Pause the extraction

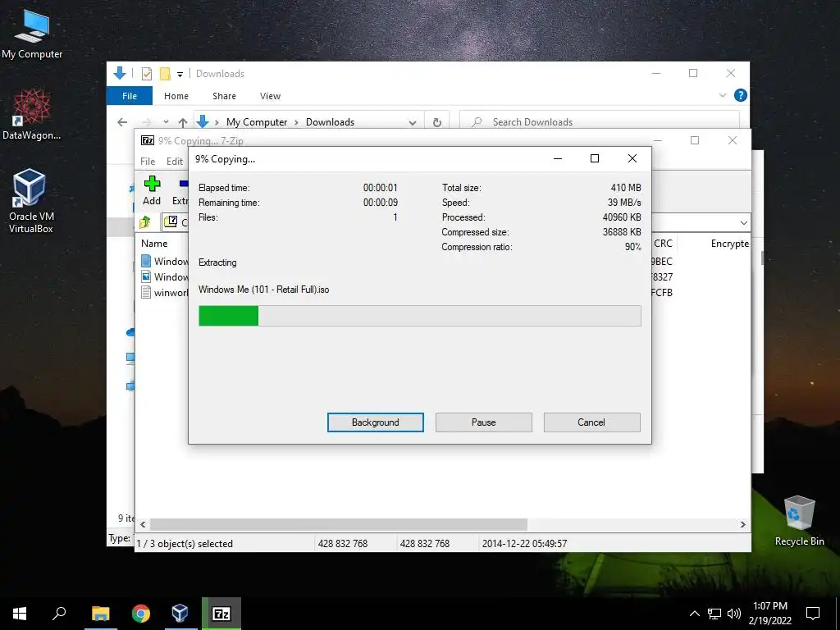coord(483,422)
